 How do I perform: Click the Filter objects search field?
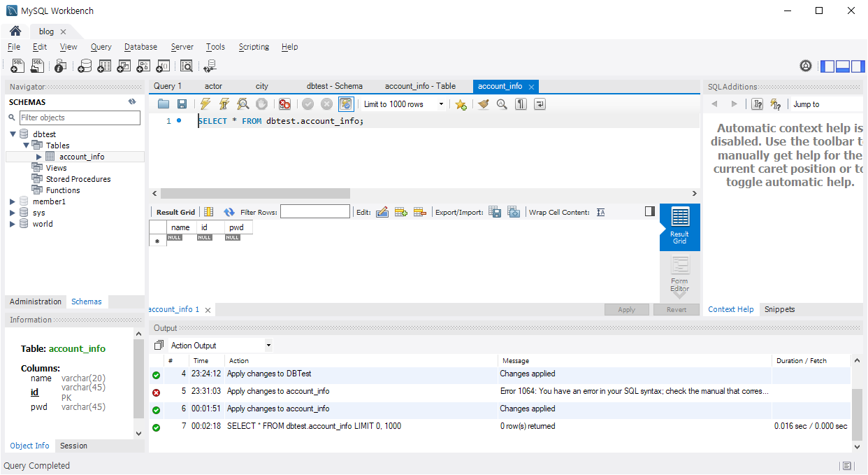[x=80, y=118]
